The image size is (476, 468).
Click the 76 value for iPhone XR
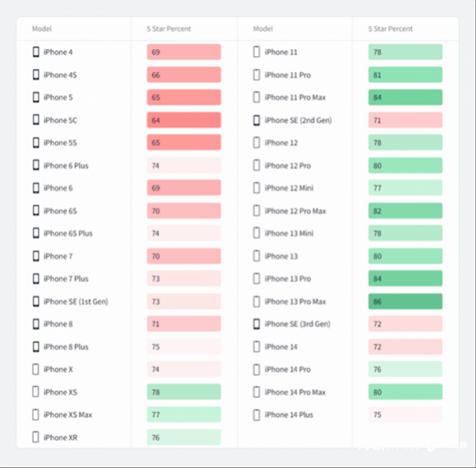tap(156, 438)
